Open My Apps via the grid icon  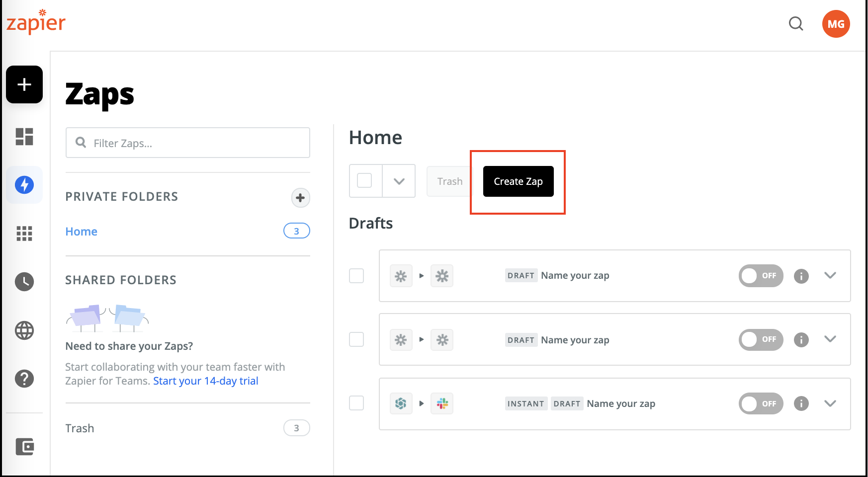coord(24,233)
